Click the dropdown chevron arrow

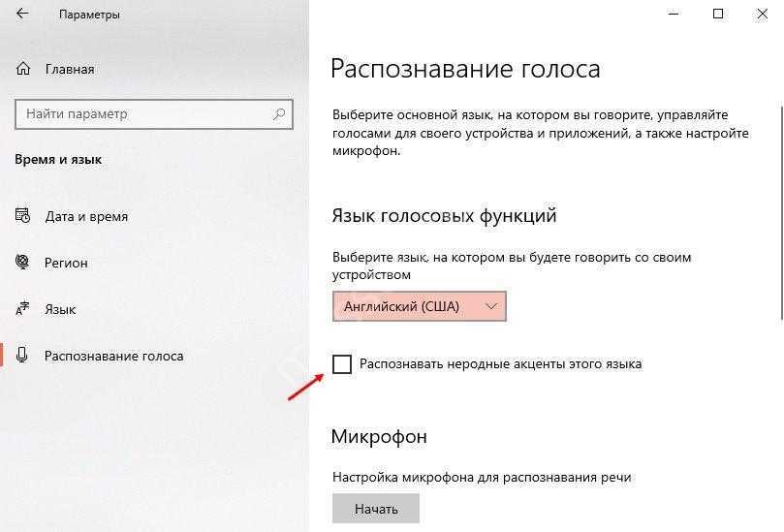[491, 306]
